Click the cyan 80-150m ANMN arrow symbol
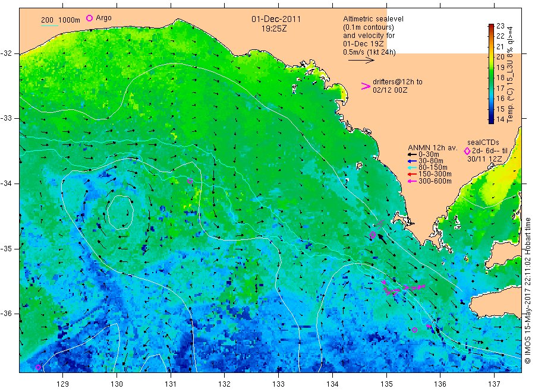Viewport: 535px width, 392px height. pos(412,167)
